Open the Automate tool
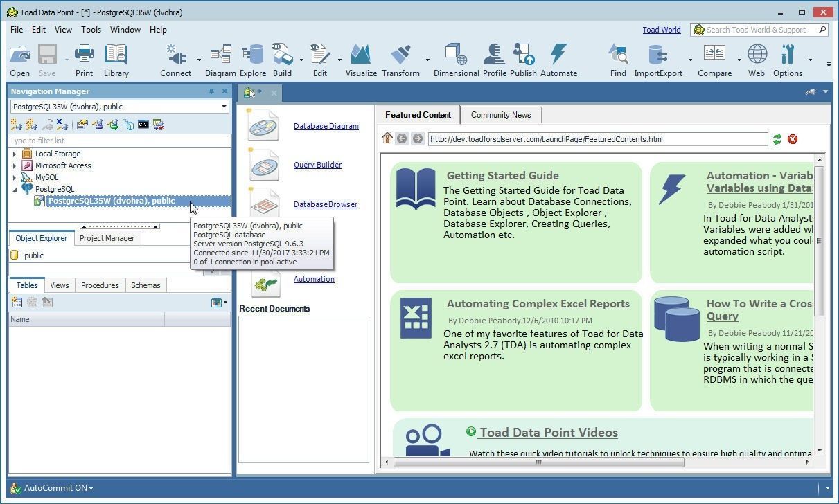Viewport: 839px width, 504px height. click(558, 61)
